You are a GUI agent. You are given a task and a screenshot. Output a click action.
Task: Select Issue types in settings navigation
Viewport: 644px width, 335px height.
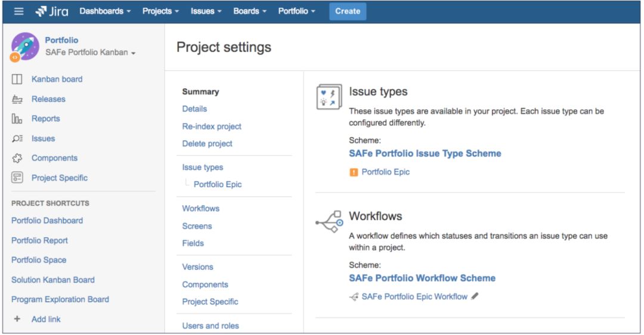pyautogui.click(x=203, y=167)
